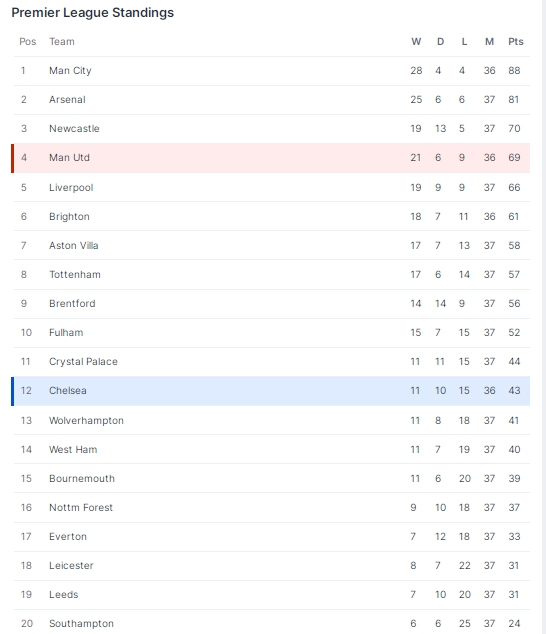Viewport: 546px width, 634px height.
Task: Select Fulham in standings
Action: pos(66,332)
